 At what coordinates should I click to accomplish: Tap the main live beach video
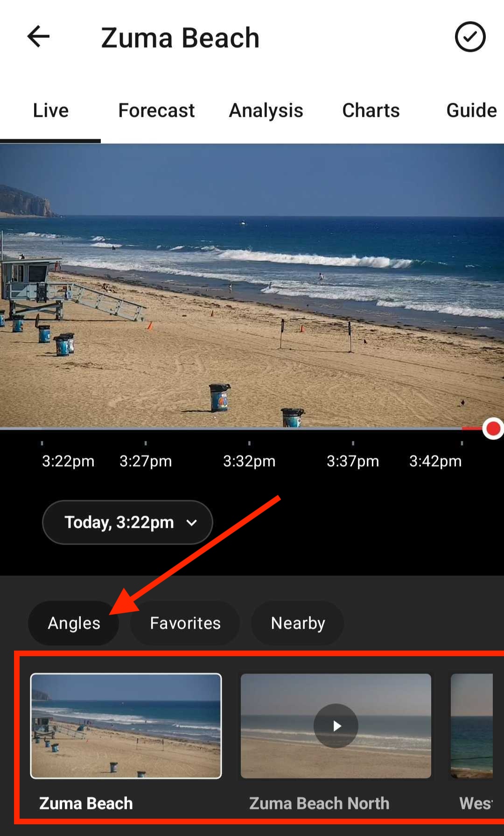252,285
